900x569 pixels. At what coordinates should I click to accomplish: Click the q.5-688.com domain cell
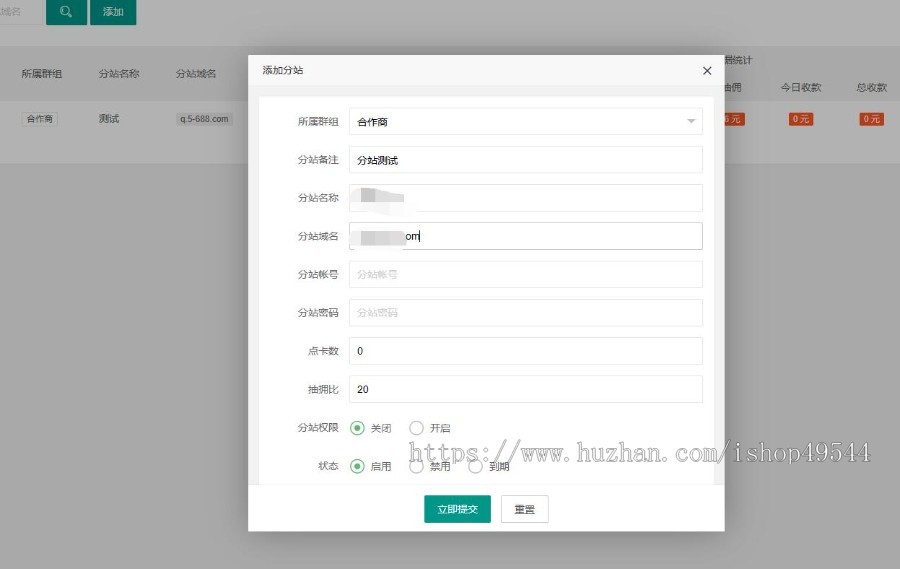[x=204, y=119]
